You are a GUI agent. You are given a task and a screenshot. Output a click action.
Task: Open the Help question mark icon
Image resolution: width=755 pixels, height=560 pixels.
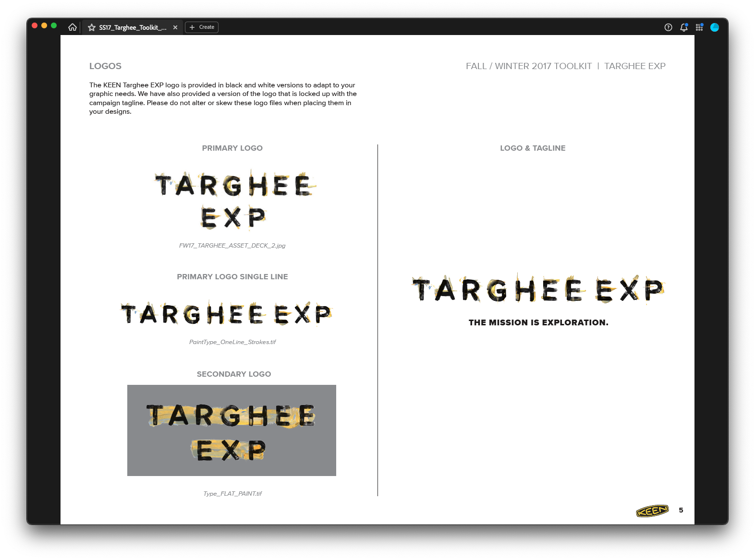point(668,27)
